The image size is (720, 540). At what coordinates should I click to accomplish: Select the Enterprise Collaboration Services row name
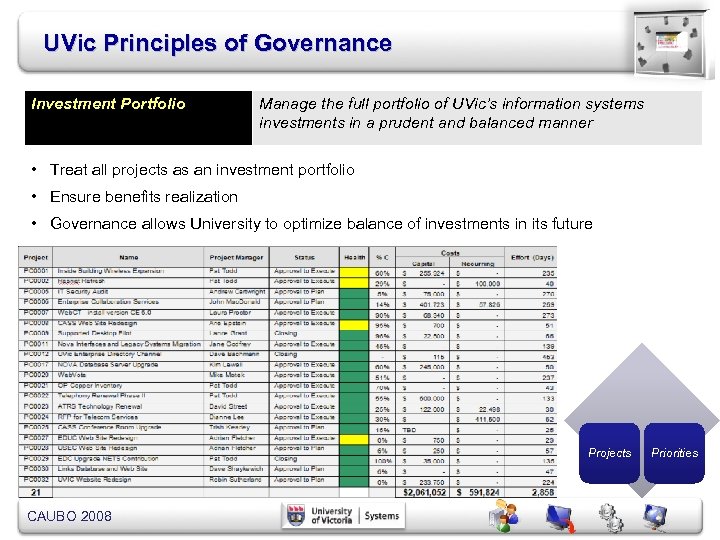click(x=108, y=302)
